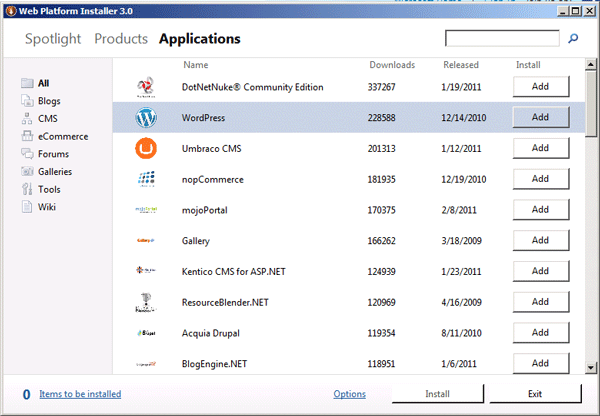
Task: Click in the search text field
Action: point(502,38)
